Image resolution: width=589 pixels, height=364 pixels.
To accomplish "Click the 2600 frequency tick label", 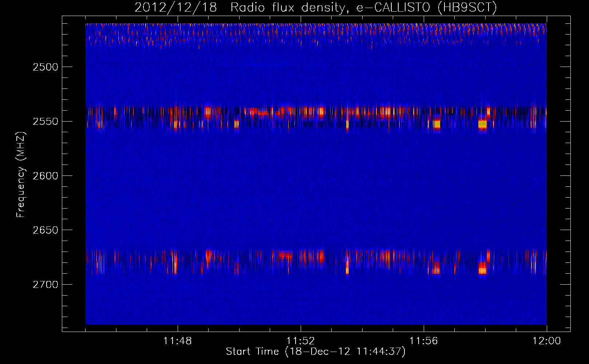I will (46, 176).
